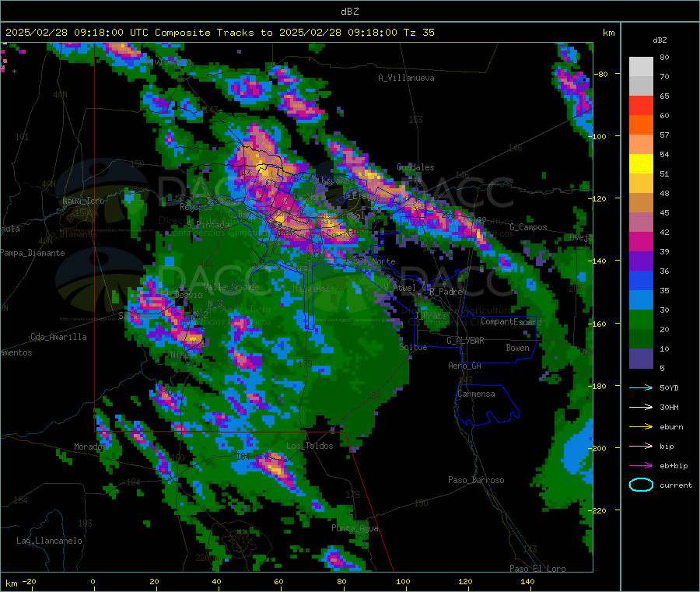Click the 'dBZ' title at top center
700x592 pixels.
coord(349,12)
